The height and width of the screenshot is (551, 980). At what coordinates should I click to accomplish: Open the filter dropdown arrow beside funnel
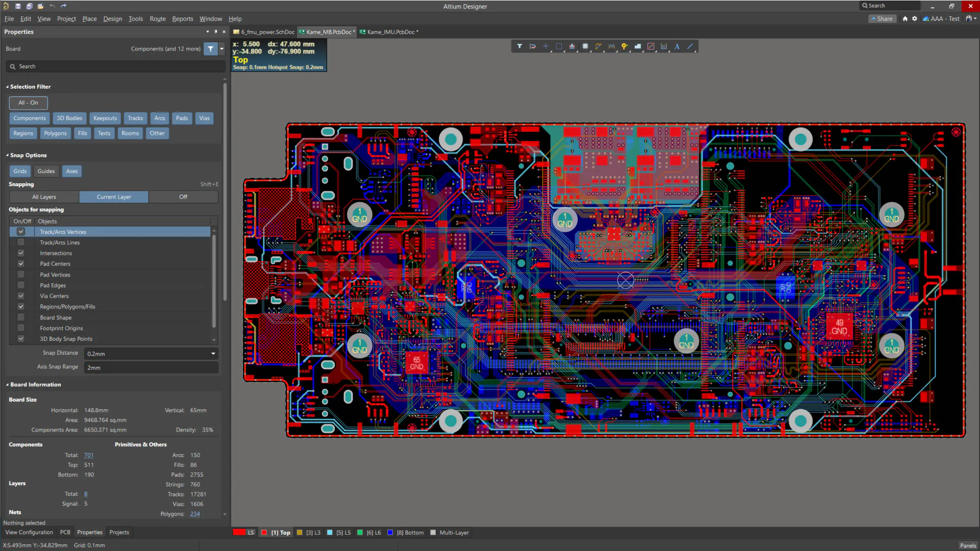coord(222,49)
